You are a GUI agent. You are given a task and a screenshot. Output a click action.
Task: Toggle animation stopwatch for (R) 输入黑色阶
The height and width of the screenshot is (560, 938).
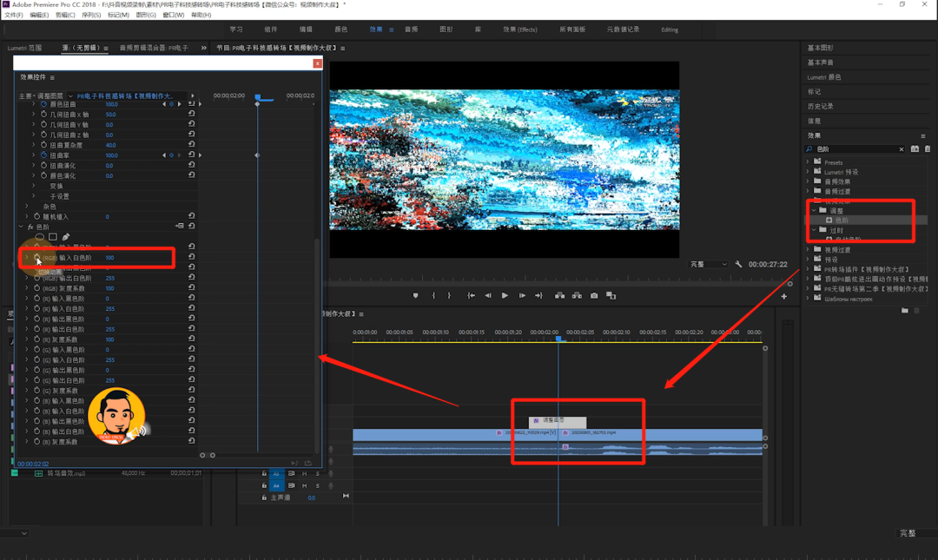point(37,298)
